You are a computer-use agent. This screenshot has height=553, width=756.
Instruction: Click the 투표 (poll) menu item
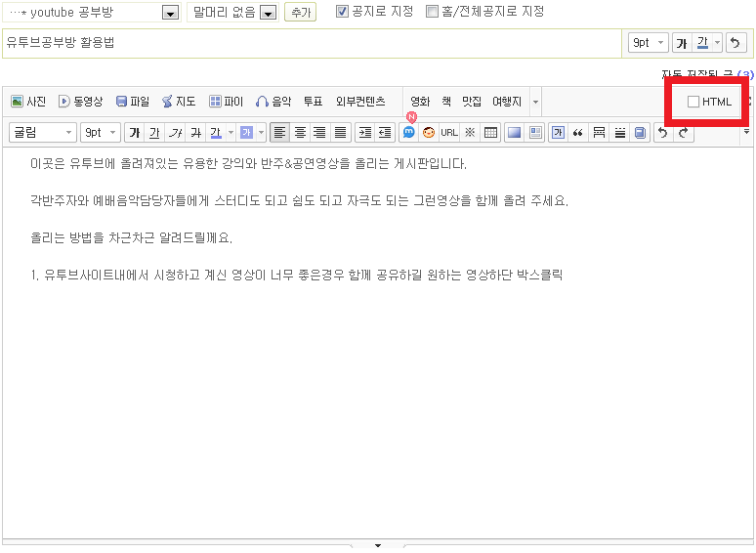(313, 102)
